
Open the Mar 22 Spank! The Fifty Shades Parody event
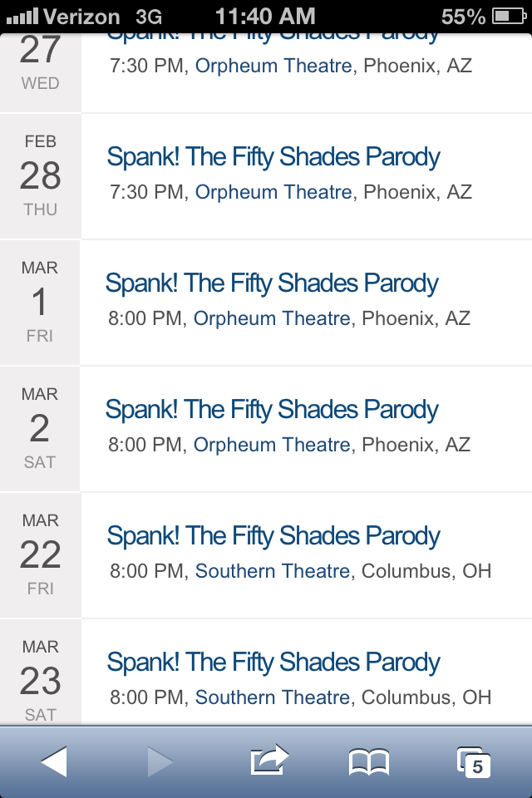[273, 535]
